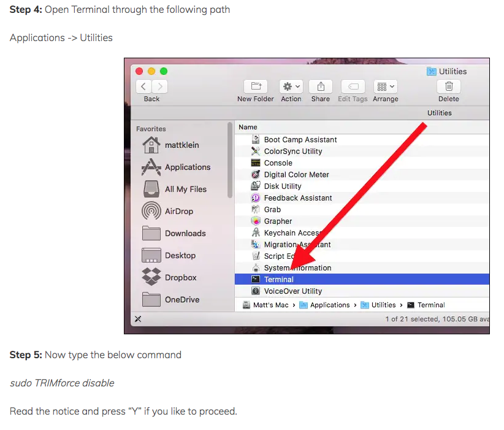Select Applications in Favorites sidebar
Screen dimensions: 504x430
[x=176, y=167]
